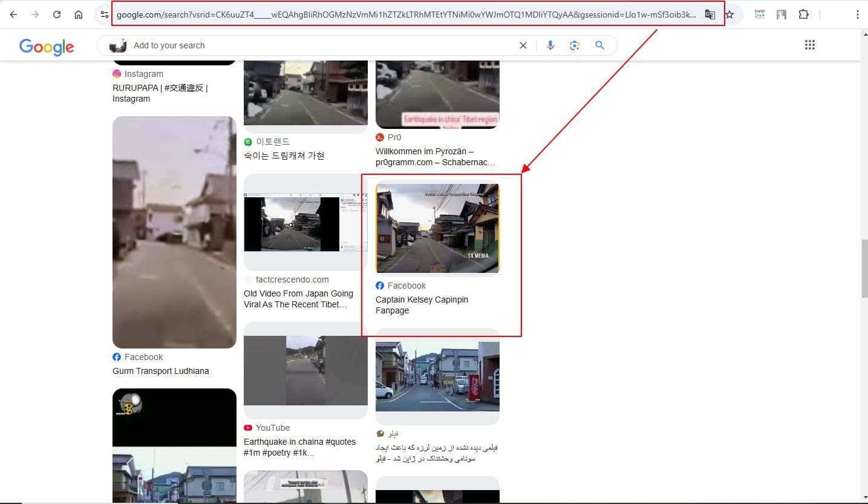Open the Extensions puzzle icon

(803, 15)
